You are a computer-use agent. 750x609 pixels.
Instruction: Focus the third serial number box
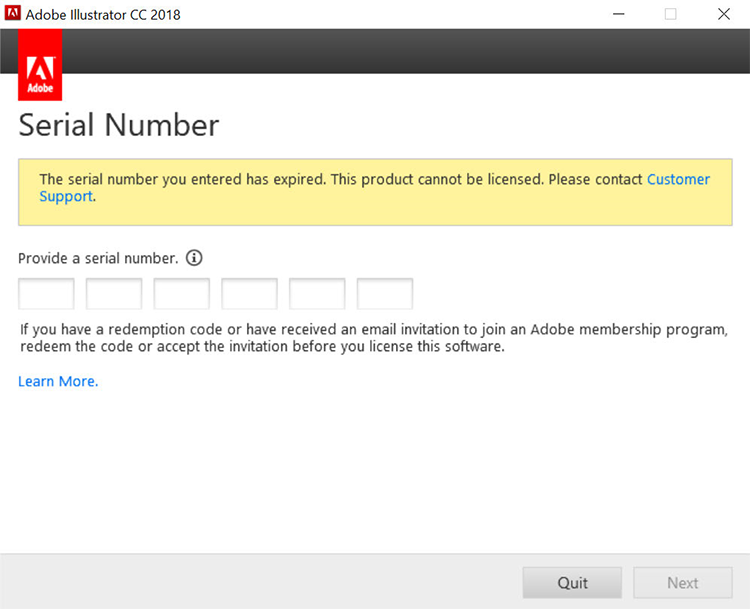pos(182,294)
